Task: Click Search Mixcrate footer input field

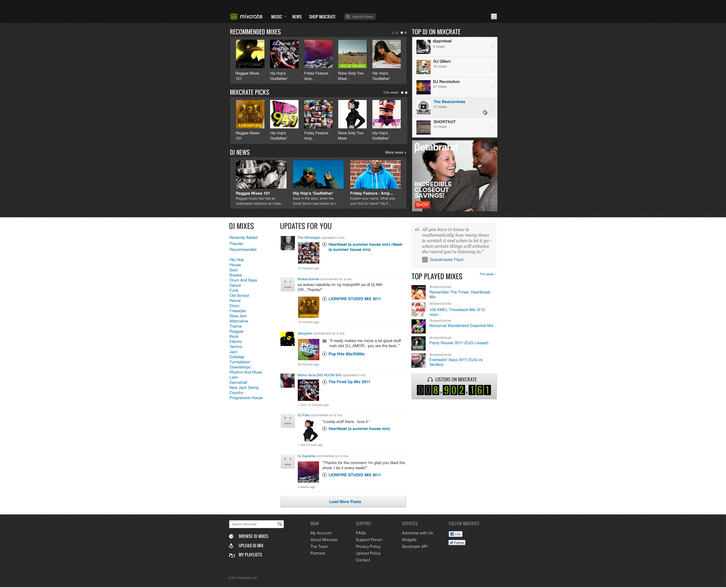Action: [256, 524]
